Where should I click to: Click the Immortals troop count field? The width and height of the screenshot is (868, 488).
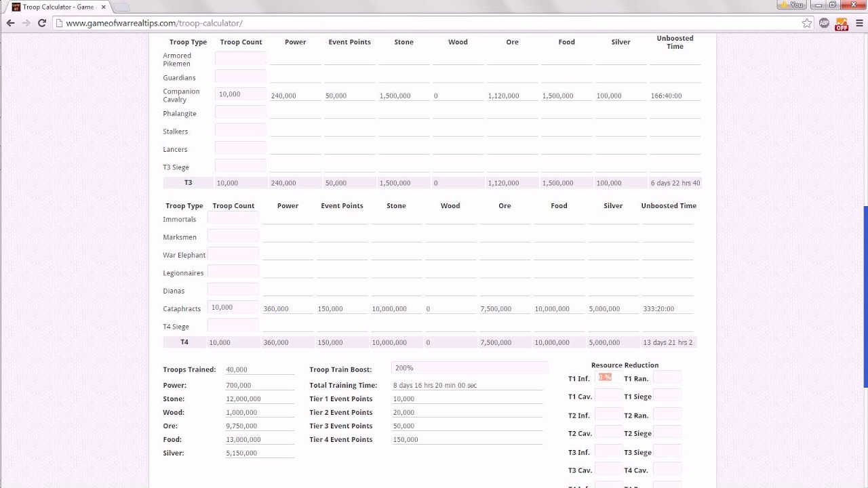pos(233,218)
